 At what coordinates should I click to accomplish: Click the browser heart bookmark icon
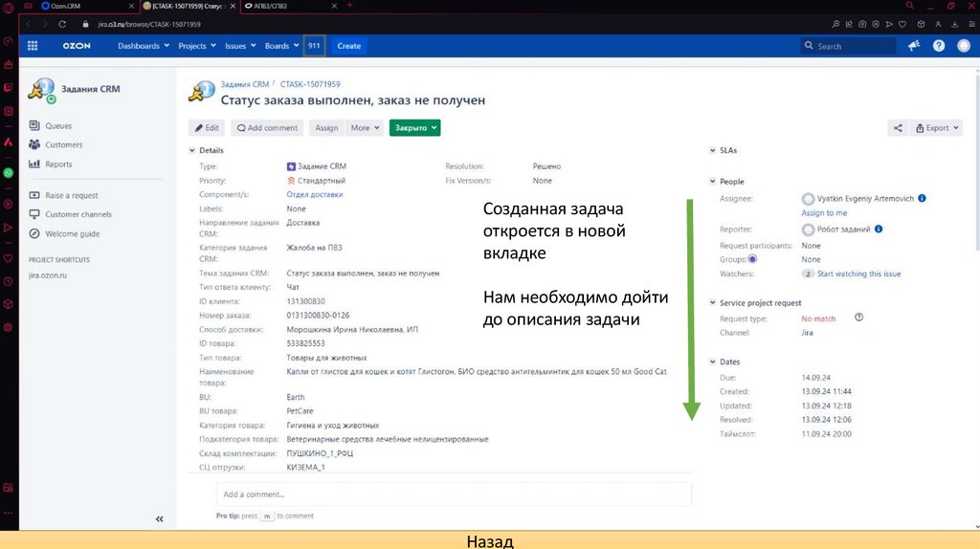tap(902, 24)
